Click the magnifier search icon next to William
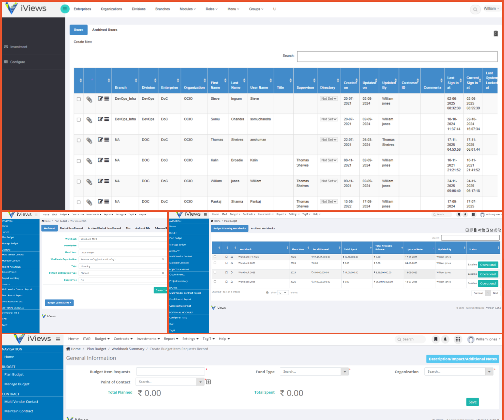 coord(475,10)
